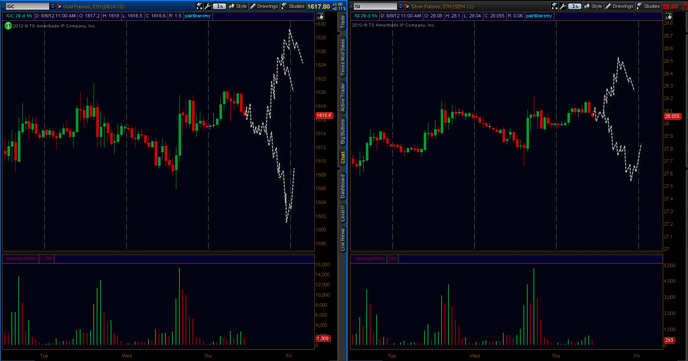Open Drawings menu on silver chart
This screenshot has height=361, width=688.
tap(620, 6)
